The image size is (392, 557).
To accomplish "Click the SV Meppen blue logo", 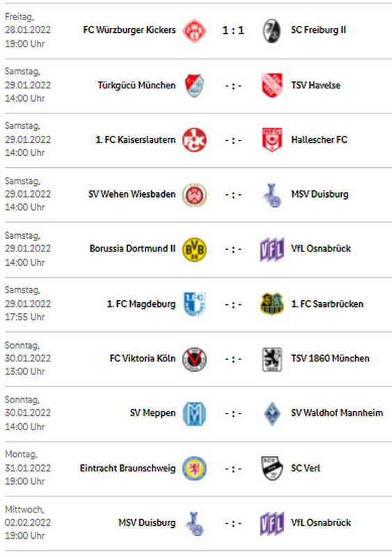I will (194, 414).
